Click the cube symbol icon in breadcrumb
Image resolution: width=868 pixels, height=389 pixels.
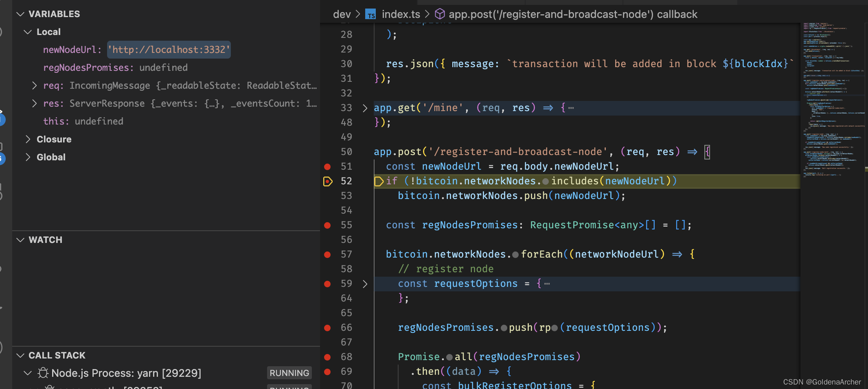tap(440, 14)
